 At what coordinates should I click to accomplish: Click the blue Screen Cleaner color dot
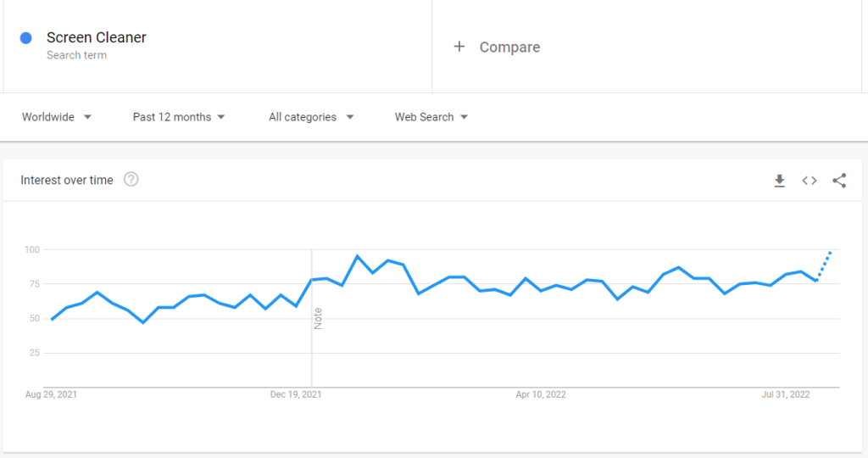26,37
